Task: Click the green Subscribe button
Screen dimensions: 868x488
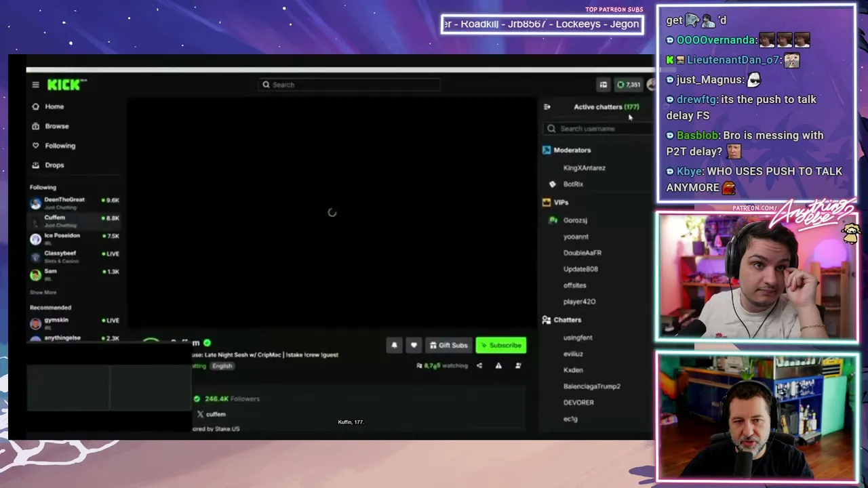Action: [500, 346]
